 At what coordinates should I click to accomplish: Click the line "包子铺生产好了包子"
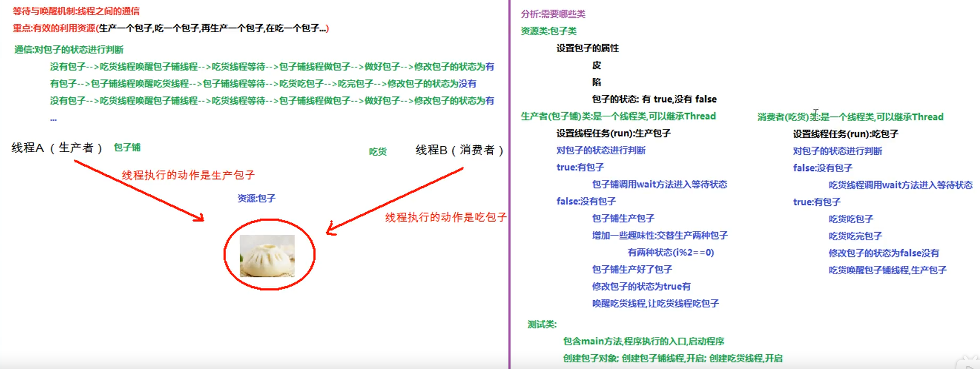tap(632, 270)
